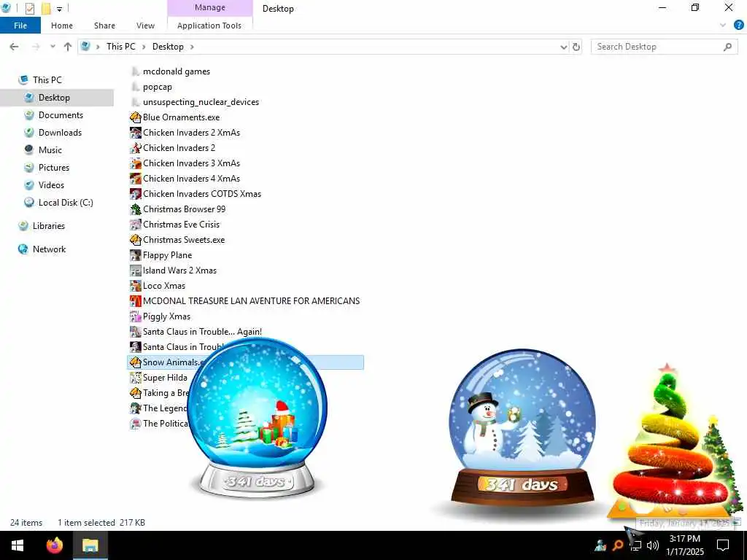Open the Customize Quick Access Toolbar dropdown
The height and width of the screenshot is (560, 747).
click(60, 9)
